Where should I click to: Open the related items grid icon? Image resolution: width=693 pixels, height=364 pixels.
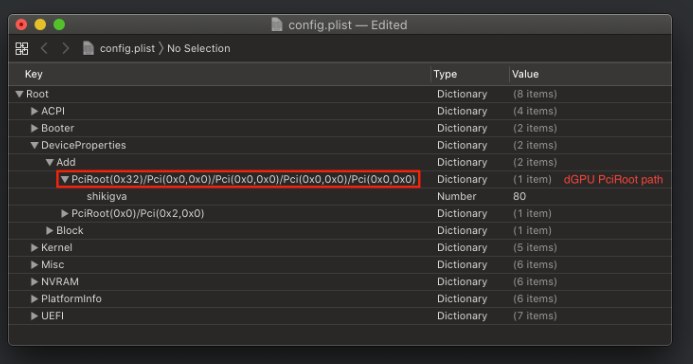(22, 49)
